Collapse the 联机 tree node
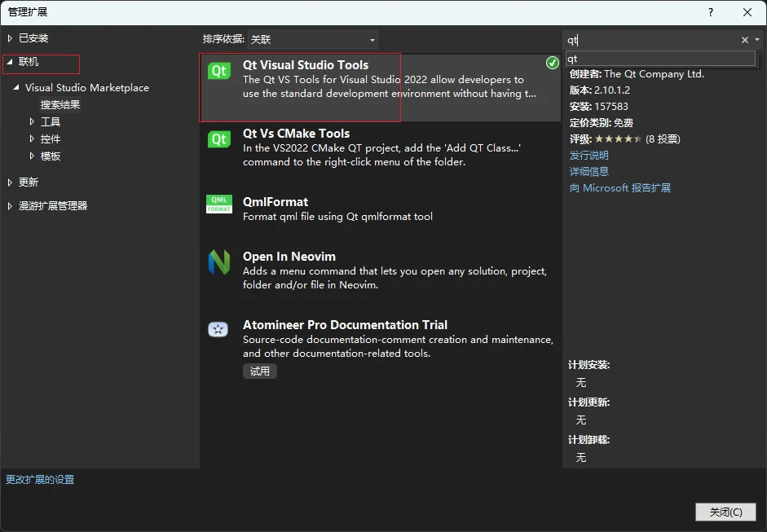Viewport: 767px width, 532px height. point(10,62)
